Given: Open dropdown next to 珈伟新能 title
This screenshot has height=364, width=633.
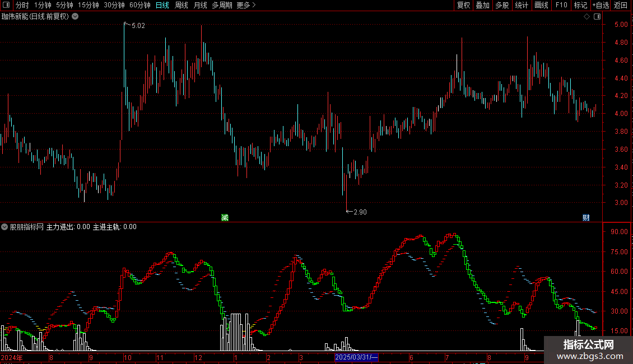Looking at the screenshot, I should tap(75, 17).
